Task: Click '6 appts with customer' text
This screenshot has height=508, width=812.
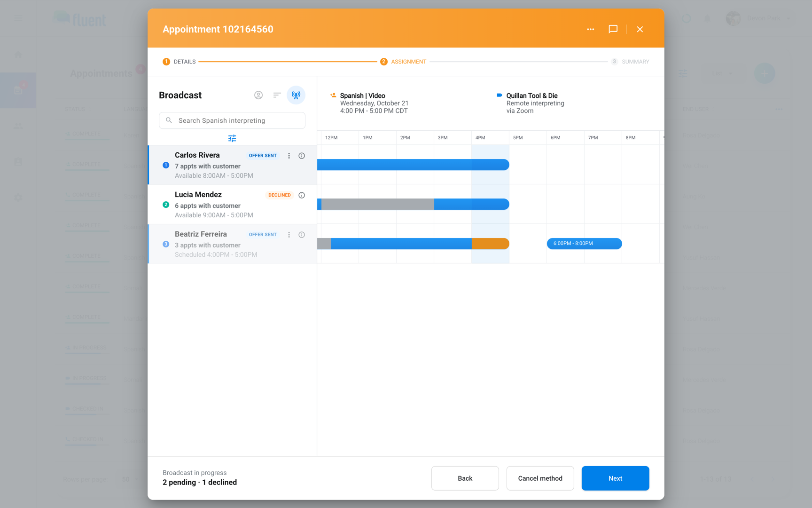Action: 208,206
